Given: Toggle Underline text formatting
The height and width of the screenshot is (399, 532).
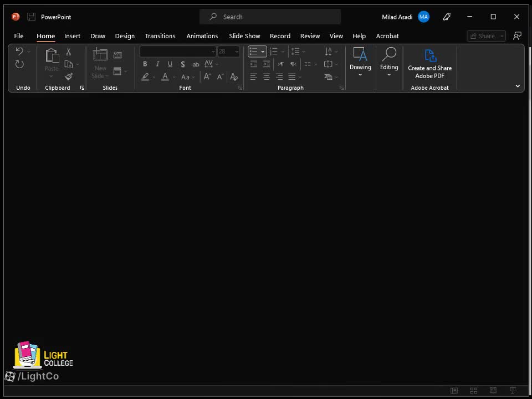Looking at the screenshot, I should coord(170,64).
